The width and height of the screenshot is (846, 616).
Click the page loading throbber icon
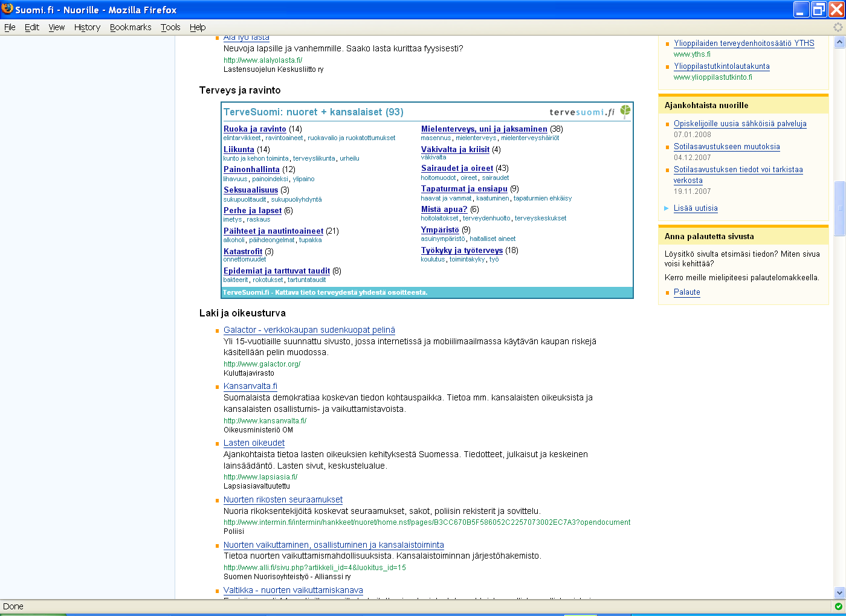tap(838, 27)
